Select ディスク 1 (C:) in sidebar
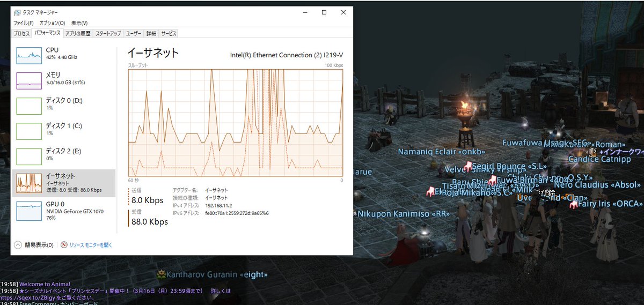Viewport: 644px width, 305px height. click(x=64, y=130)
